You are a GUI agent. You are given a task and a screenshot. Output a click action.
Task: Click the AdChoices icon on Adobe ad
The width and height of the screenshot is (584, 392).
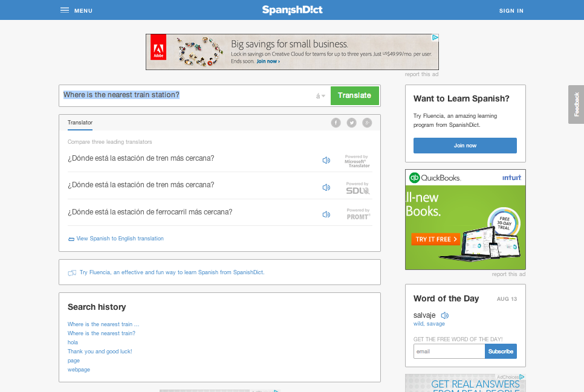point(435,37)
